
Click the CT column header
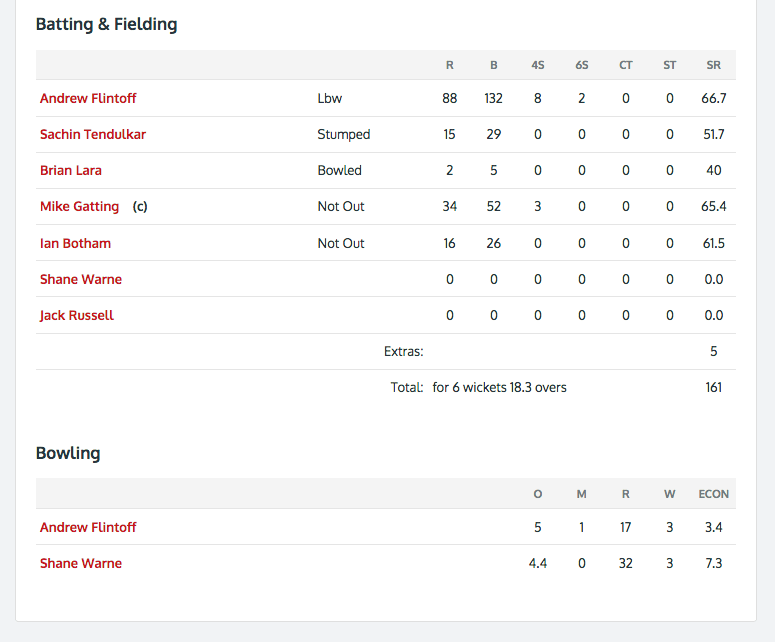(x=626, y=65)
